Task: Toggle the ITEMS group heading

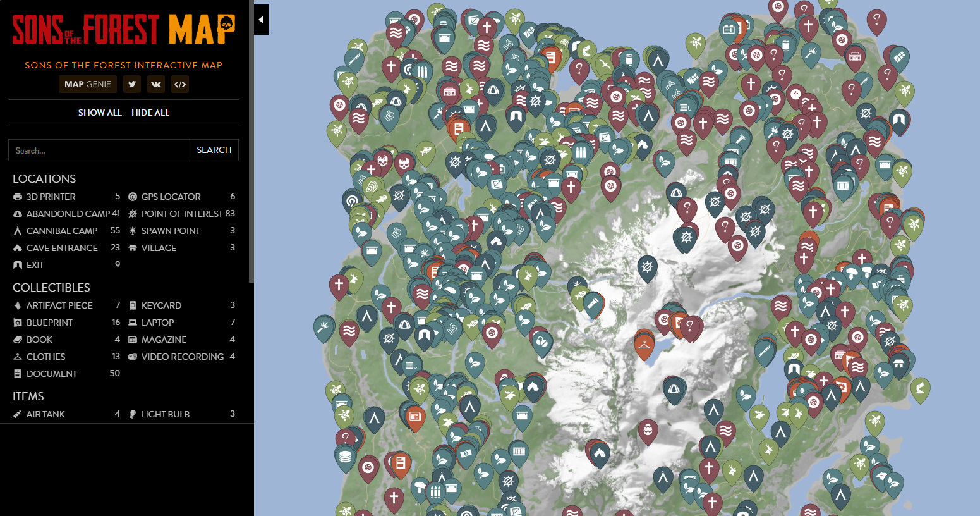Action: (x=28, y=396)
